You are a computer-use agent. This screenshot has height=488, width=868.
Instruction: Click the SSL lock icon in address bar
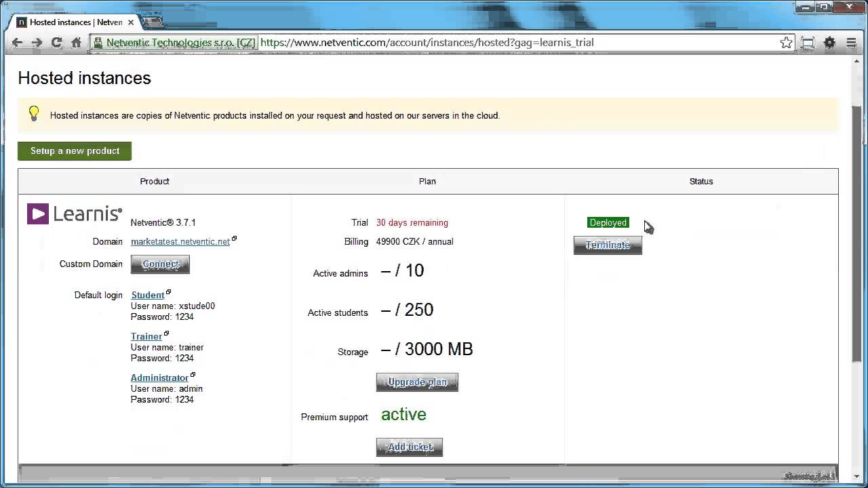98,43
